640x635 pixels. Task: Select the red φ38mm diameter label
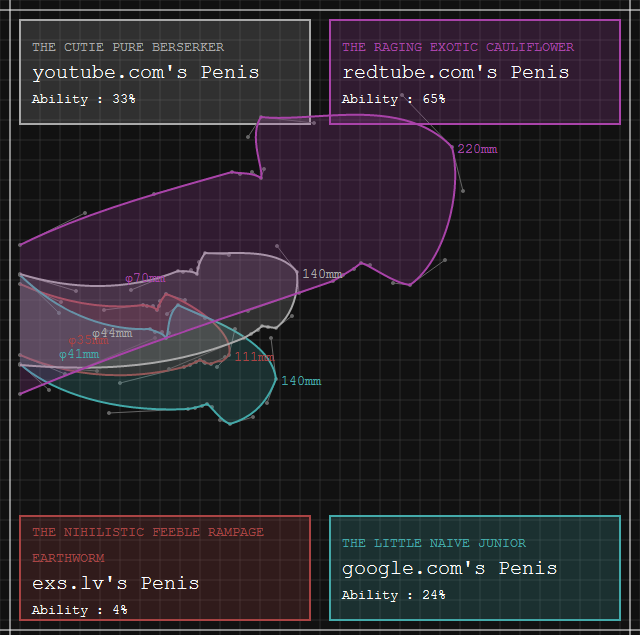pyautogui.click(x=89, y=341)
